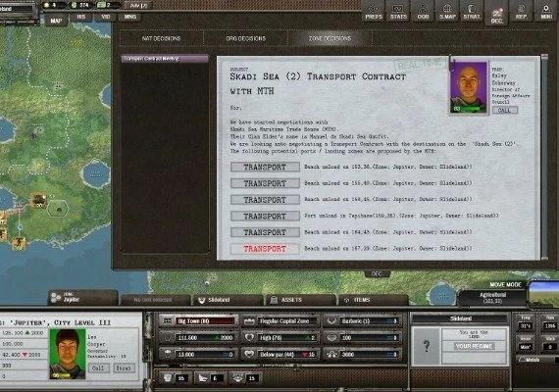Choose TRANSPORT for port unload in Tepibane
559x392 pixels.
[265, 216]
